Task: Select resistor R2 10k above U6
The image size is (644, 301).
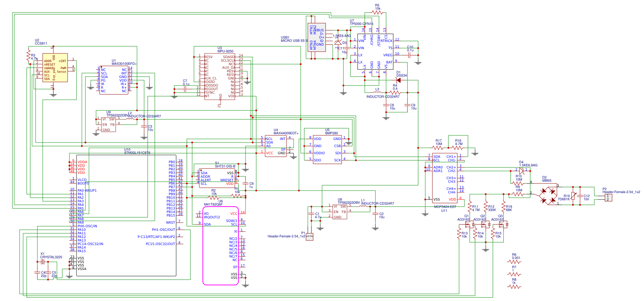Action: click(x=213, y=198)
